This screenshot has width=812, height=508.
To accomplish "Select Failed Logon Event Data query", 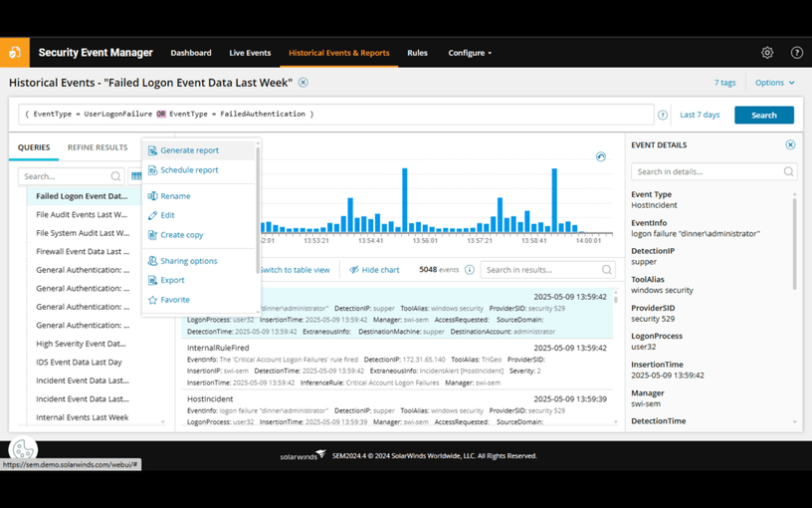I will [x=82, y=196].
